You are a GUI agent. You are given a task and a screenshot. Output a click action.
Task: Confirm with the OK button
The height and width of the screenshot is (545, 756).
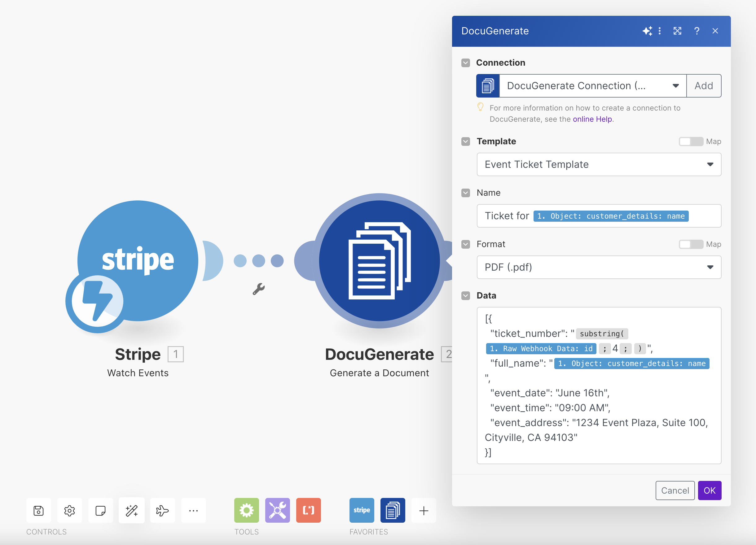pos(710,491)
